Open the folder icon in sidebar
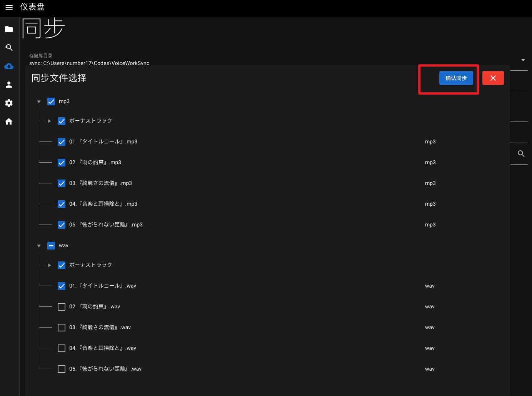This screenshot has width=532, height=396. point(9,29)
